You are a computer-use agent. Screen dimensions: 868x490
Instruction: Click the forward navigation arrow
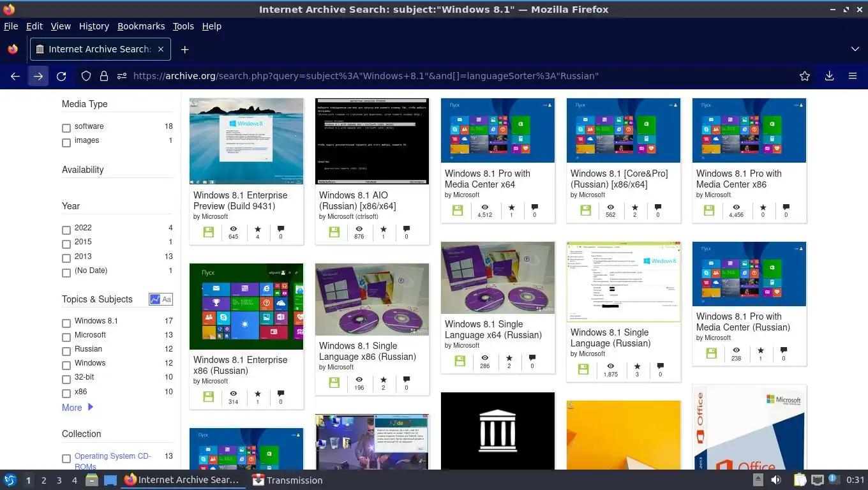coord(38,76)
